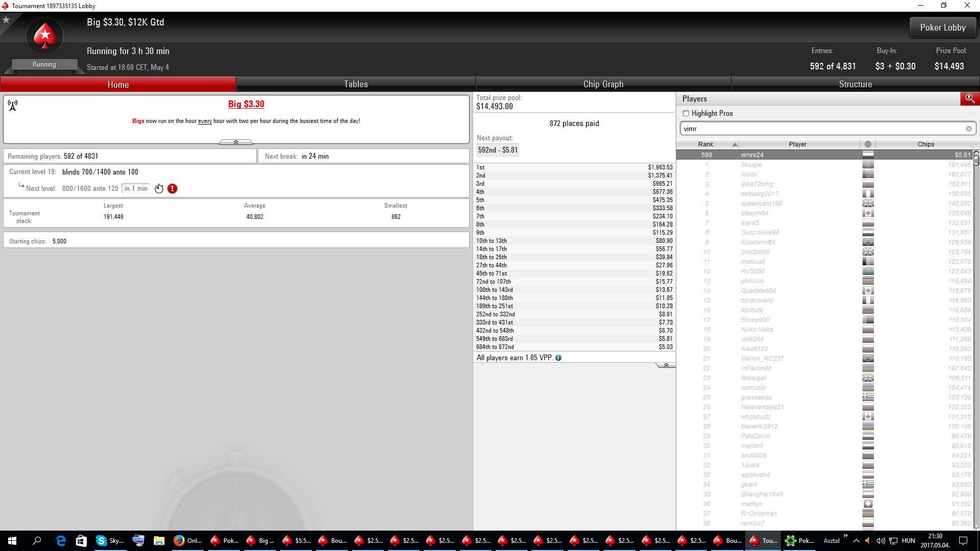
Task: Switch to the Chip Graph tab
Action: (603, 84)
